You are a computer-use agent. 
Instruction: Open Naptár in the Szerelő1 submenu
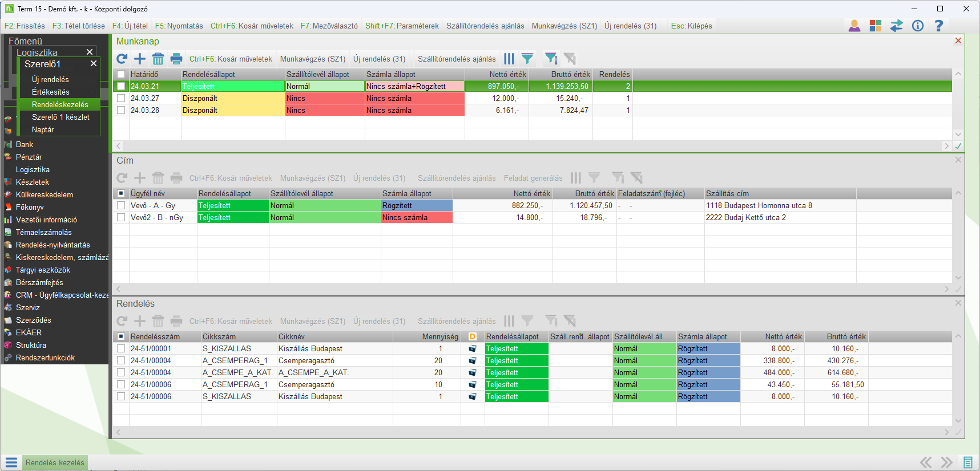[x=43, y=129]
